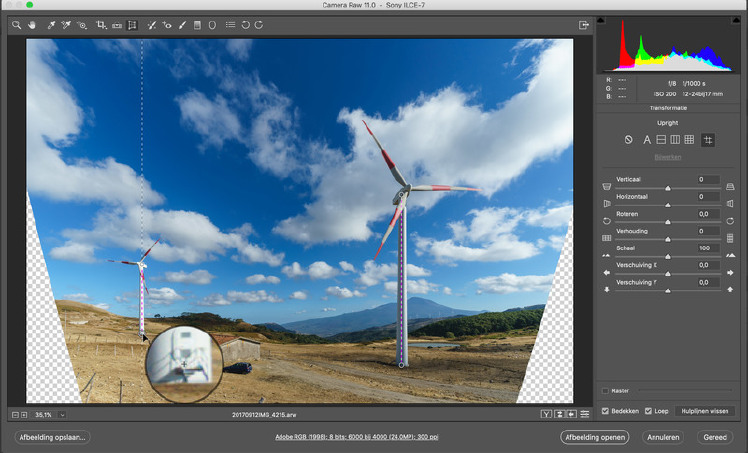Viewport: 748px width, 453px height.
Task: Select the Spot Removal tool
Action: [x=151, y=25]
